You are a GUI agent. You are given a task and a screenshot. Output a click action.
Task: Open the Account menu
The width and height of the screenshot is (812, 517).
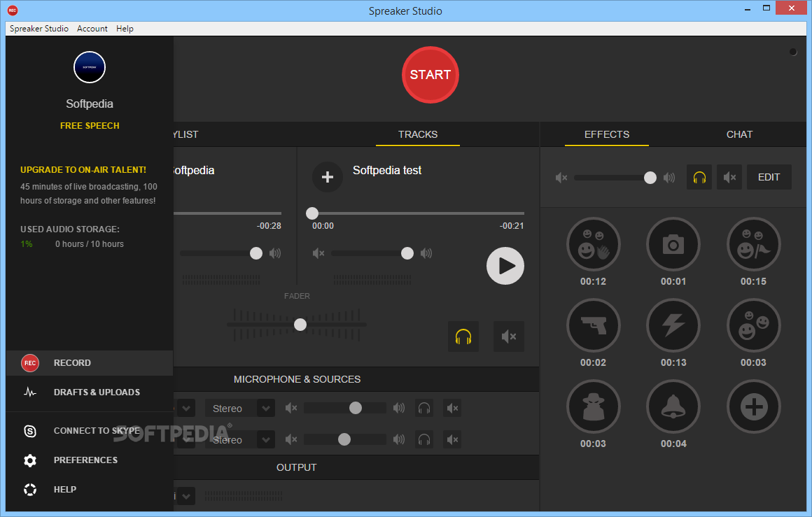92,29
